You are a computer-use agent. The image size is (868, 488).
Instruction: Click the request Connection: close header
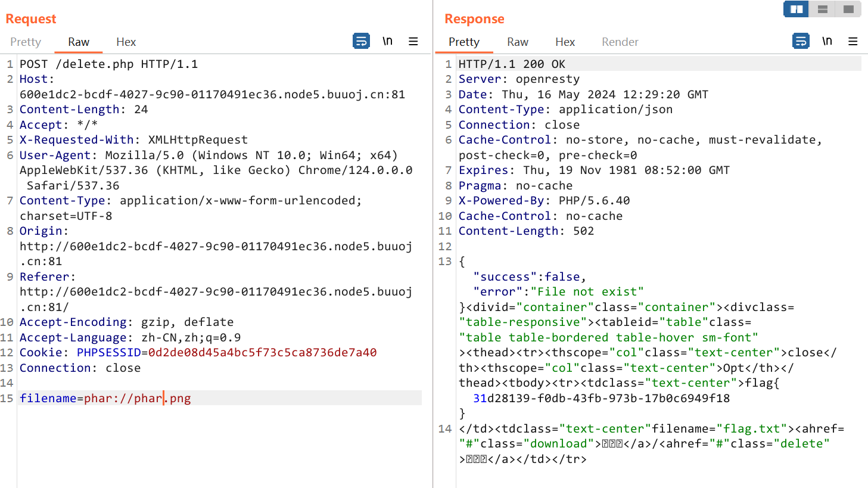coord(80,368)
